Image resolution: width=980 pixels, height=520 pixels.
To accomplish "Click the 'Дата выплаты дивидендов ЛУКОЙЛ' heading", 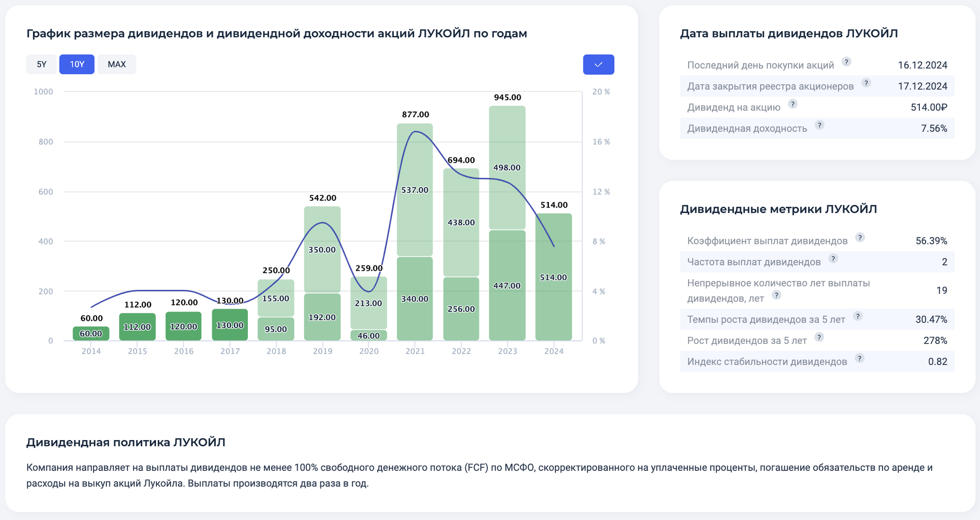I will (789, 33).
